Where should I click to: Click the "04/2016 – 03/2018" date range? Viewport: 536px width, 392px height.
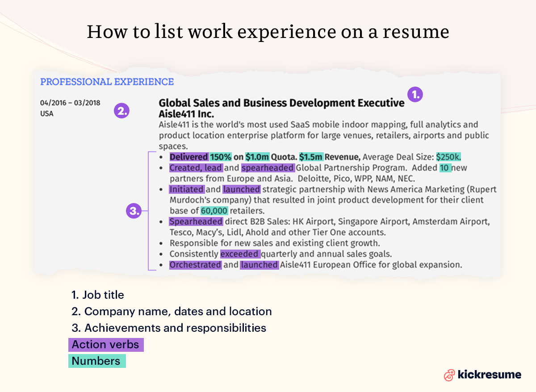(70, 103)
